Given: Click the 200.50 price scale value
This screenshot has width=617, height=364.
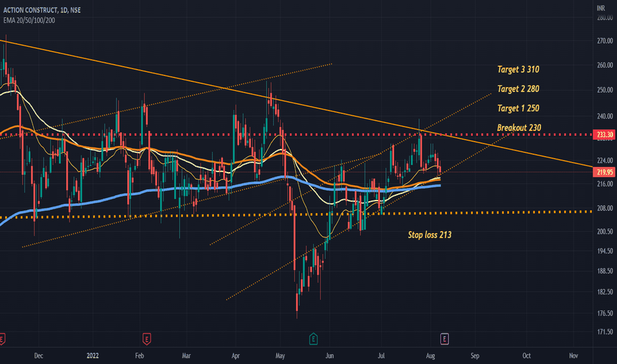Looking at the screenshot, I should (x=605, y=232).
